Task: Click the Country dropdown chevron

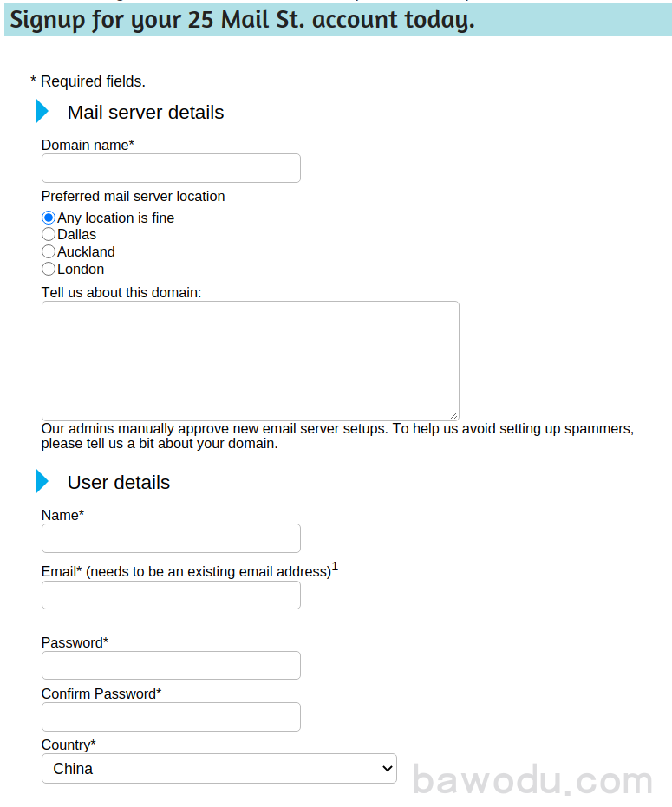Action: click(387, 768)
